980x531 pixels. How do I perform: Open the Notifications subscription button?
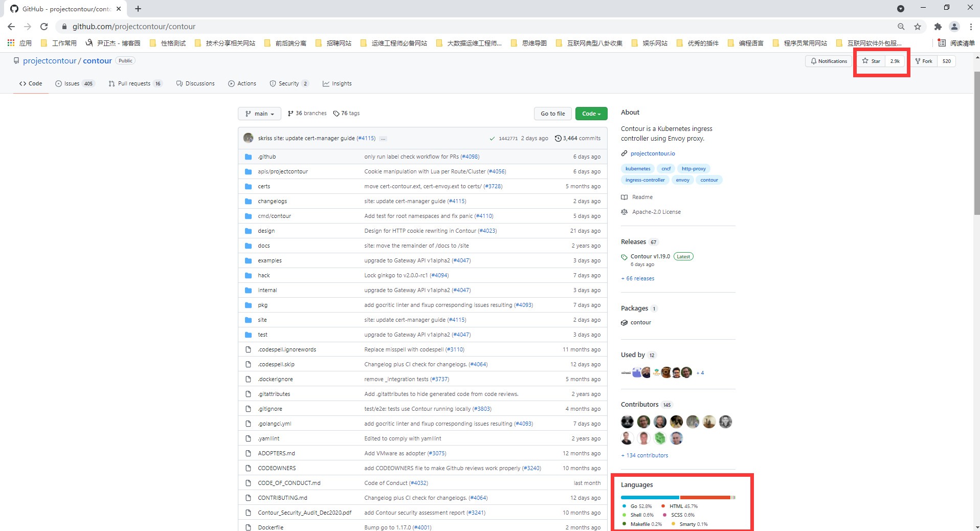(829, 61)
